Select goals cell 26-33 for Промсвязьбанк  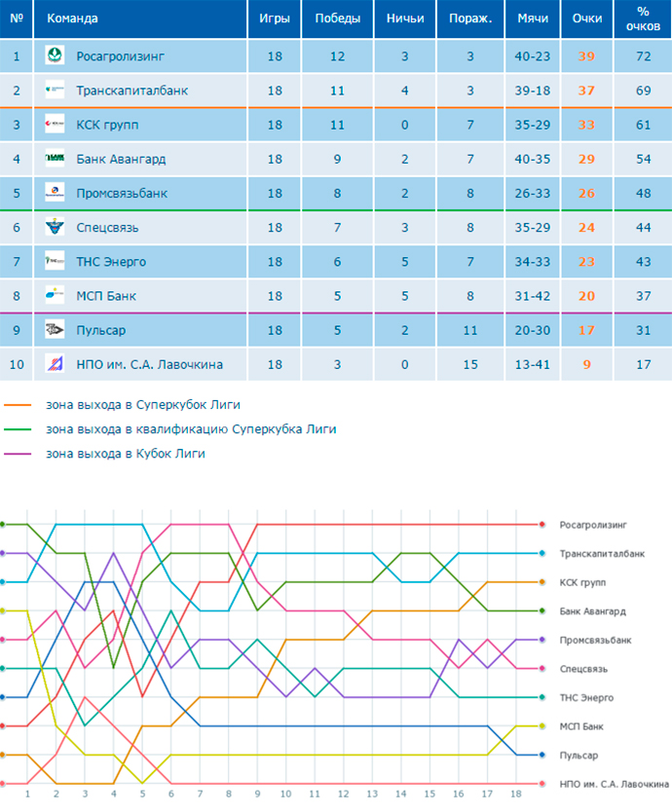(533, 193)
